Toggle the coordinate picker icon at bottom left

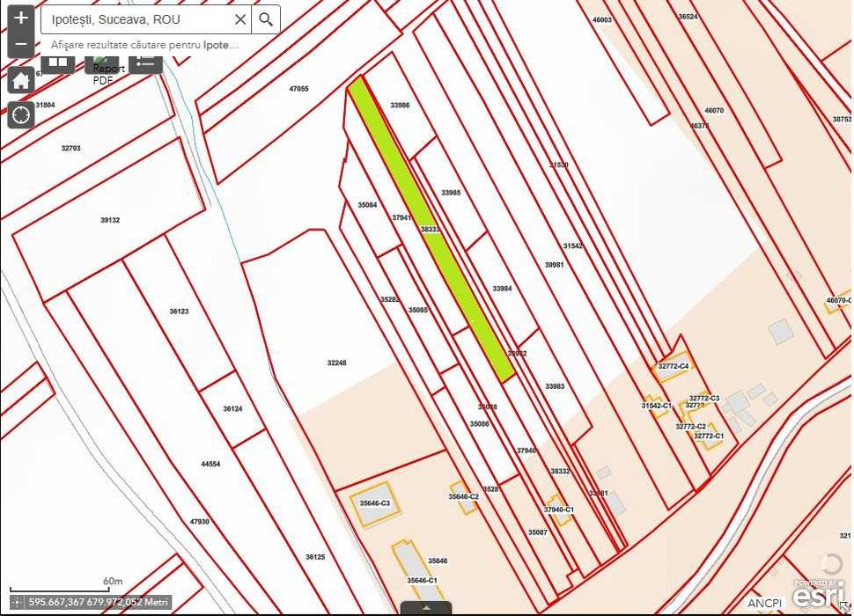pos(17,603)
